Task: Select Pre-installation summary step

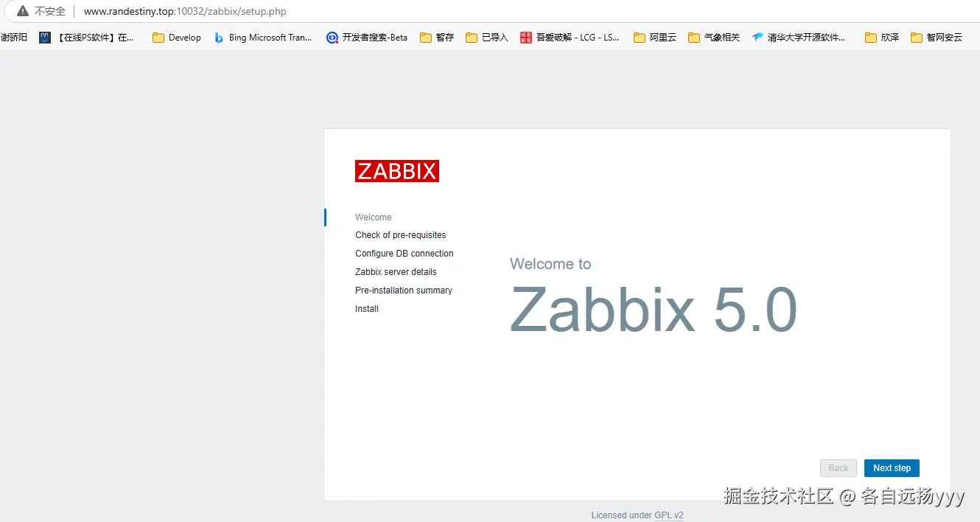Action: click(x=404, y=290)
